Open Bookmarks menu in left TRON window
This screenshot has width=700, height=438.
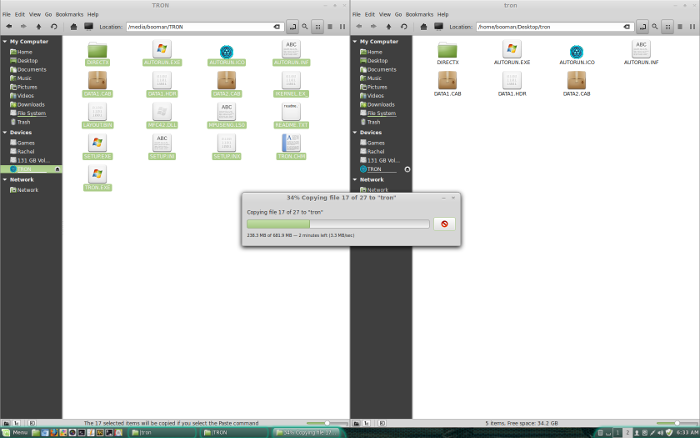tap(69, 14)
